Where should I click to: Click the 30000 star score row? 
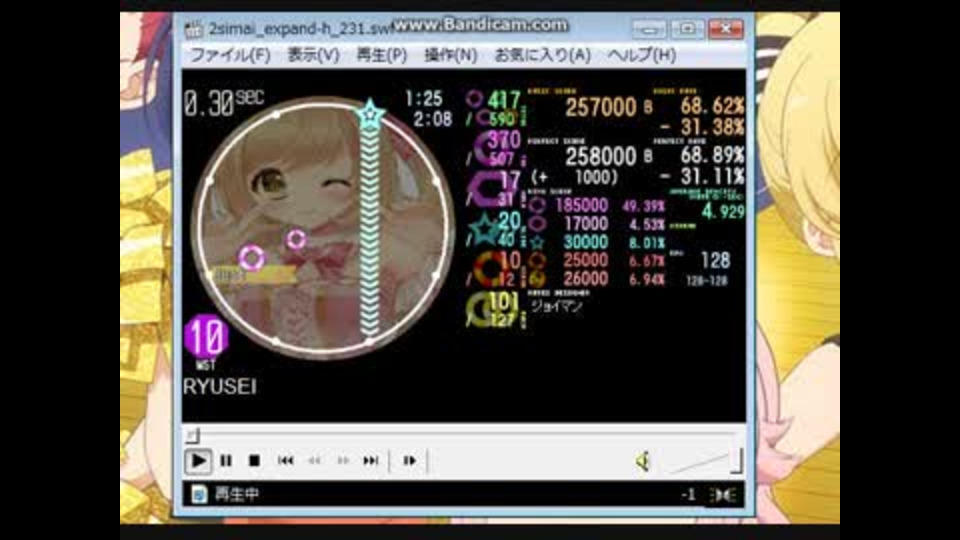[x=596, y=242]
